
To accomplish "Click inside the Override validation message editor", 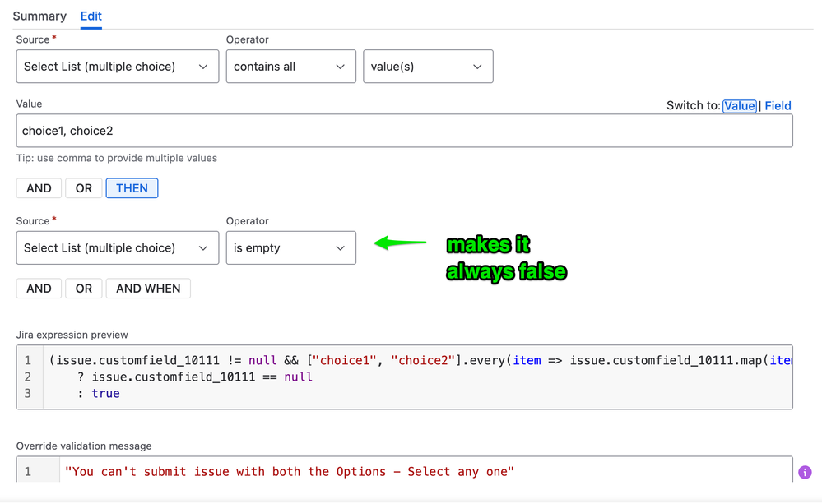I will (x=404, y=471).
